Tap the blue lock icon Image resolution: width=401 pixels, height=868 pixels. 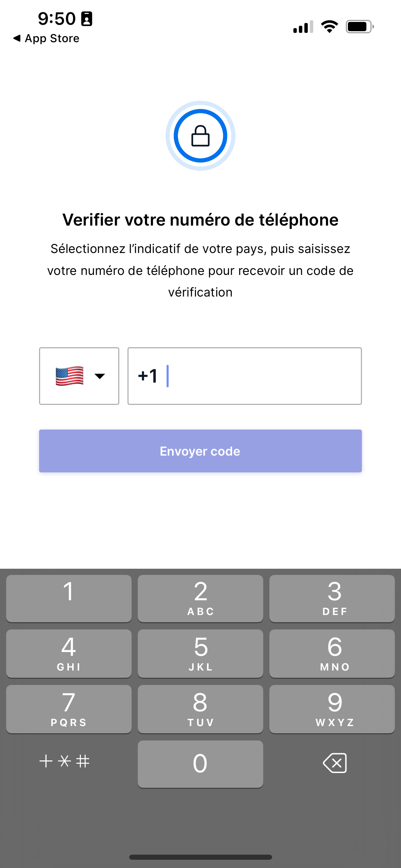coord(200,136)
